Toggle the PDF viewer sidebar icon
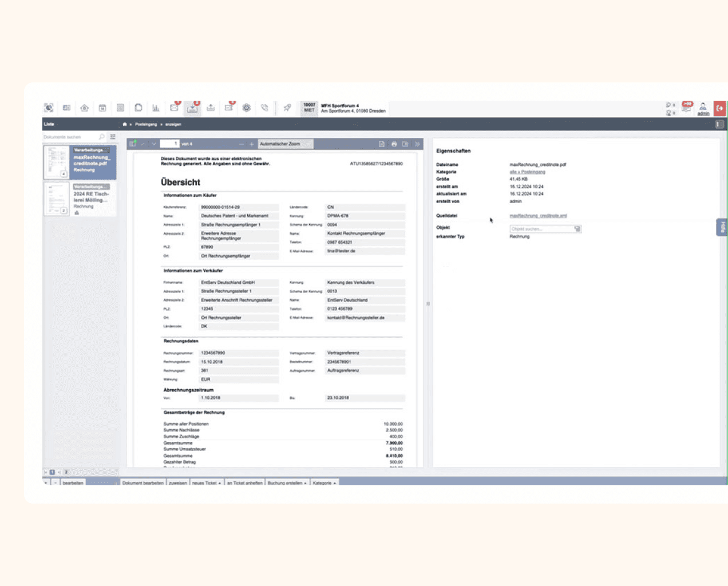The width and height of the screenshot is (728, 586). (133, 144)
